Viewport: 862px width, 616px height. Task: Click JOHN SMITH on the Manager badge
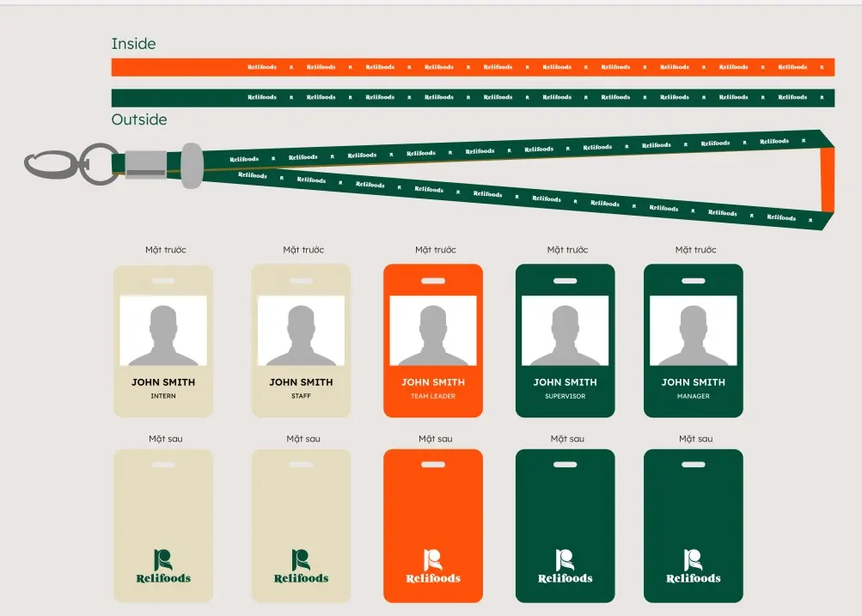pos(694,382)
